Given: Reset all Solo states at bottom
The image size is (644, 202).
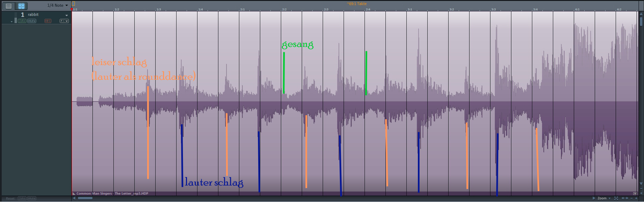Looking at the screenshot, I should [22, 198].
